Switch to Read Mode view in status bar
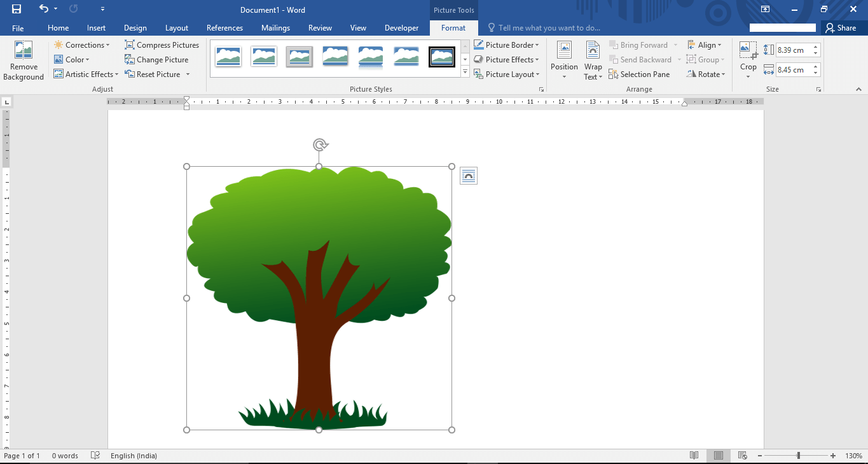The width and height of the screenshot is (868, 464). click(694, 456)
